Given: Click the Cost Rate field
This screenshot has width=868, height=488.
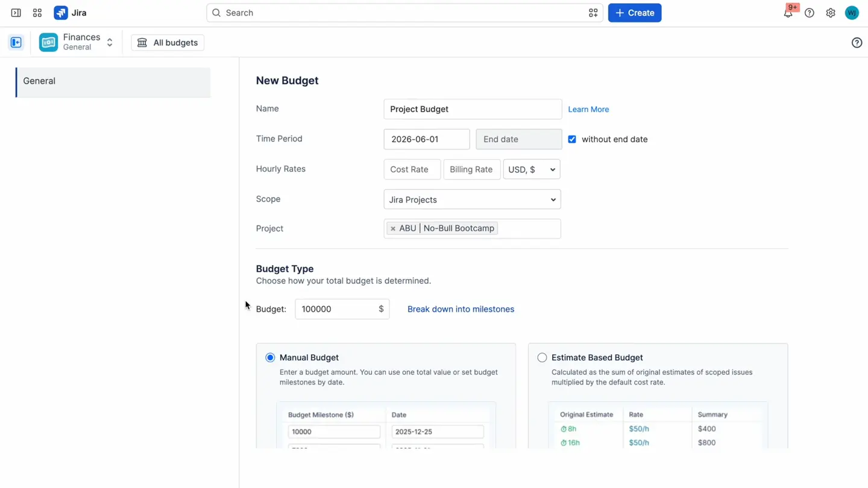Looking at the screenshot, I should click(x=412, y=169).
